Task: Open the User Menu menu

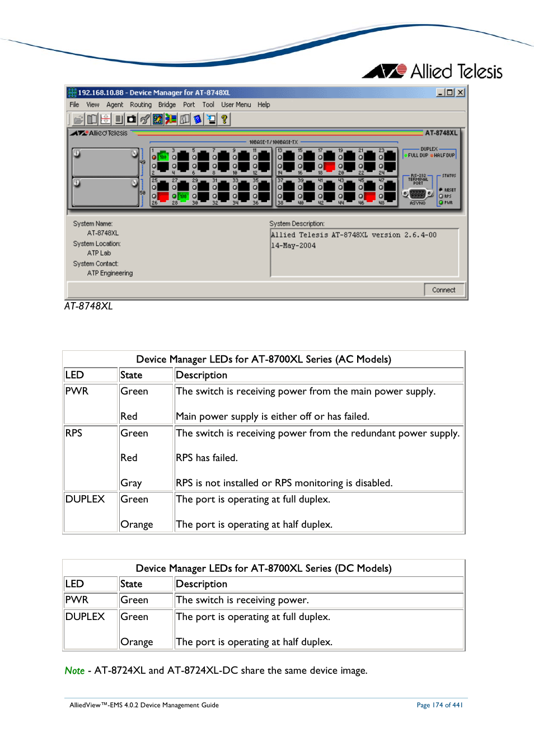Action: [x=236, y=105]
